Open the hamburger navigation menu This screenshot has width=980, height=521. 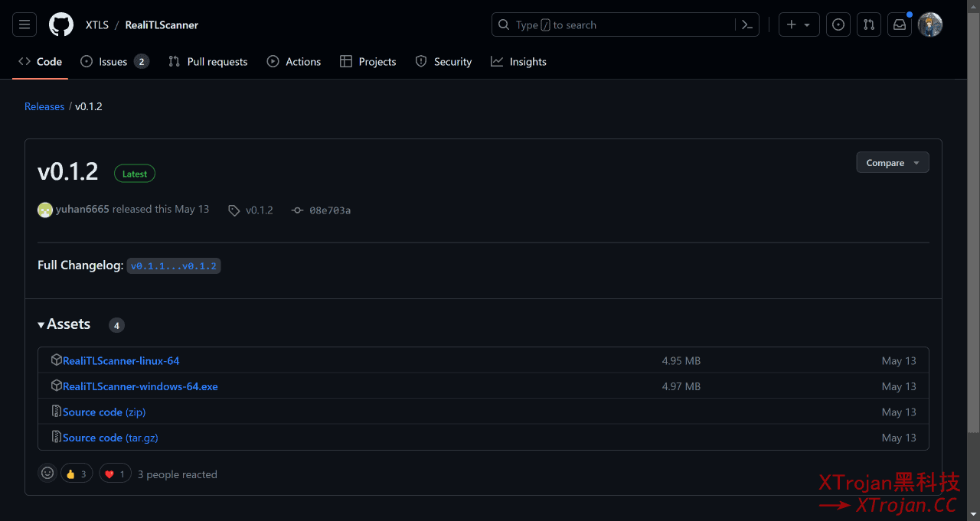pyautogui.click(x=24, y=24)
